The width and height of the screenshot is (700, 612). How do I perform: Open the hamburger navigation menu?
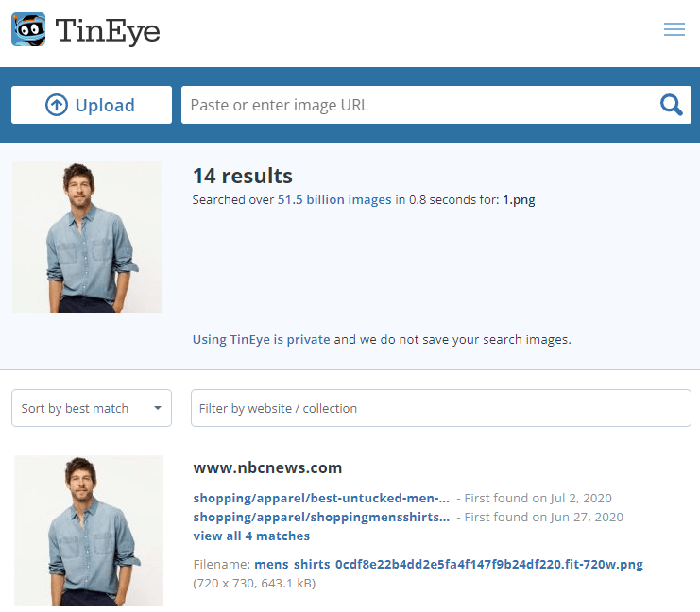[x=674, y=30]
